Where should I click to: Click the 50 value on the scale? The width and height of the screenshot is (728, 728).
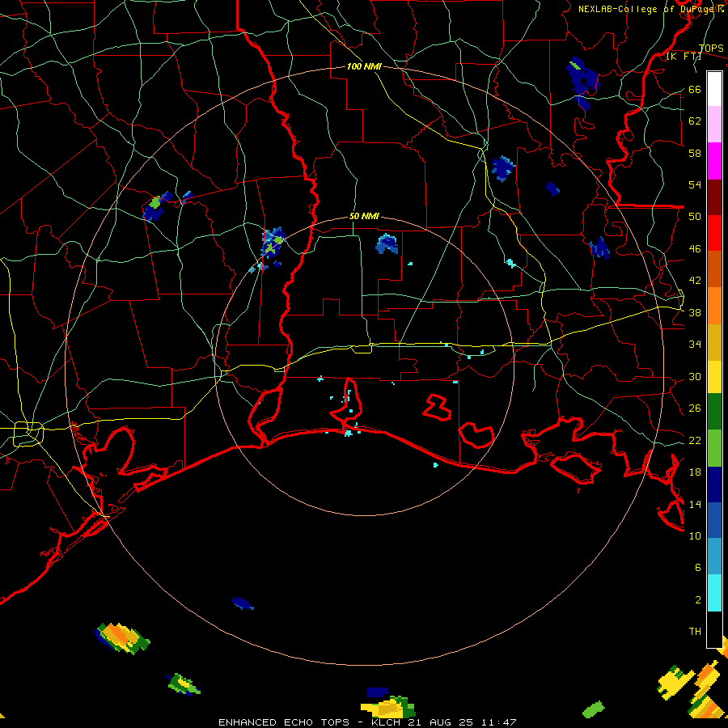click(x=695, y=216)
